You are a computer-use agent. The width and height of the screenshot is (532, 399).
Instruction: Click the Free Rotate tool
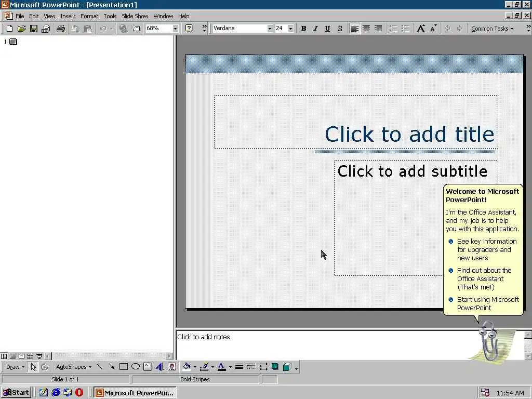point(45,367)
